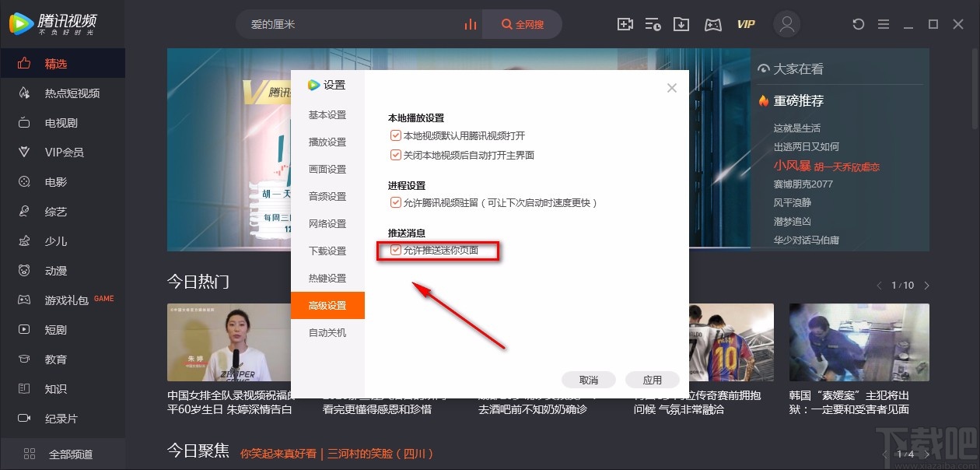Screen dimensions: 980x470
Task: Open the viewing history icon
Action: [653, 24]
